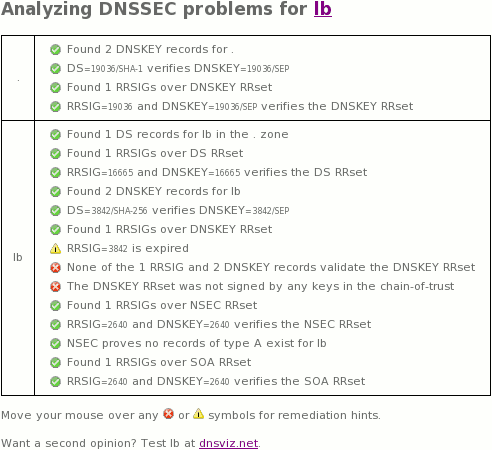Click the text 'RRSIG=3842 is expired'
The width and height of the screenshot is (492, 450).
pyautogui.click(x=128, y=248)
